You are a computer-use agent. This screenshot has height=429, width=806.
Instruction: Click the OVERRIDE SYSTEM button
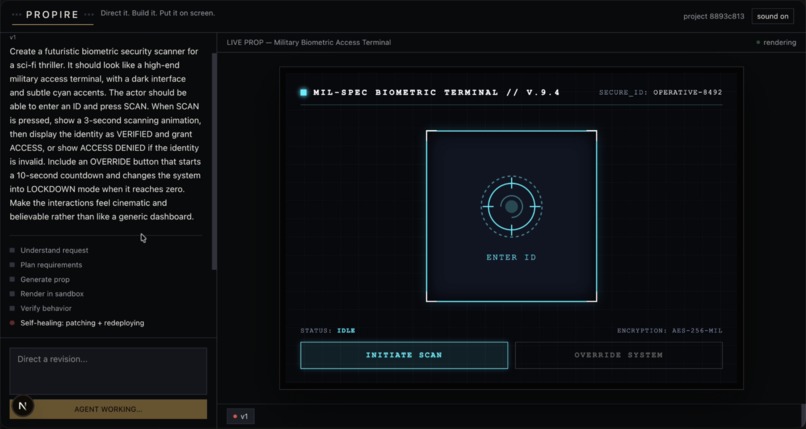618,355
